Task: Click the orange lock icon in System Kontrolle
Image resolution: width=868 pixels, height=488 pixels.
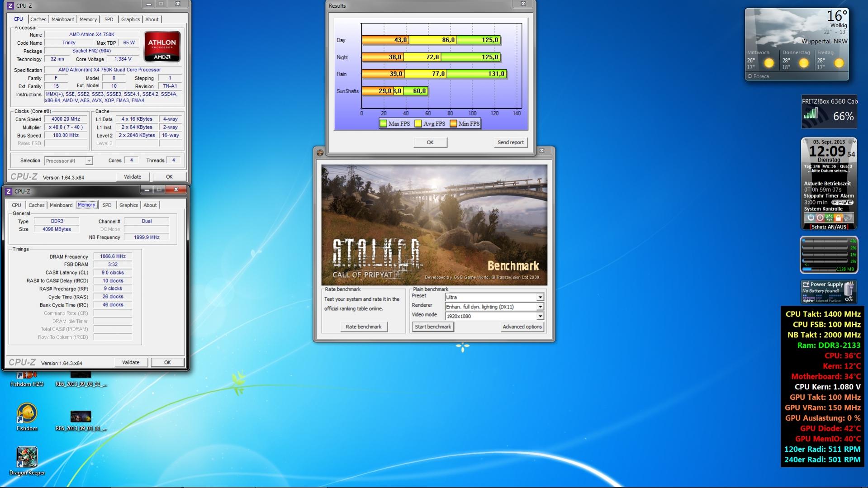Action: [x=838, y=218]
